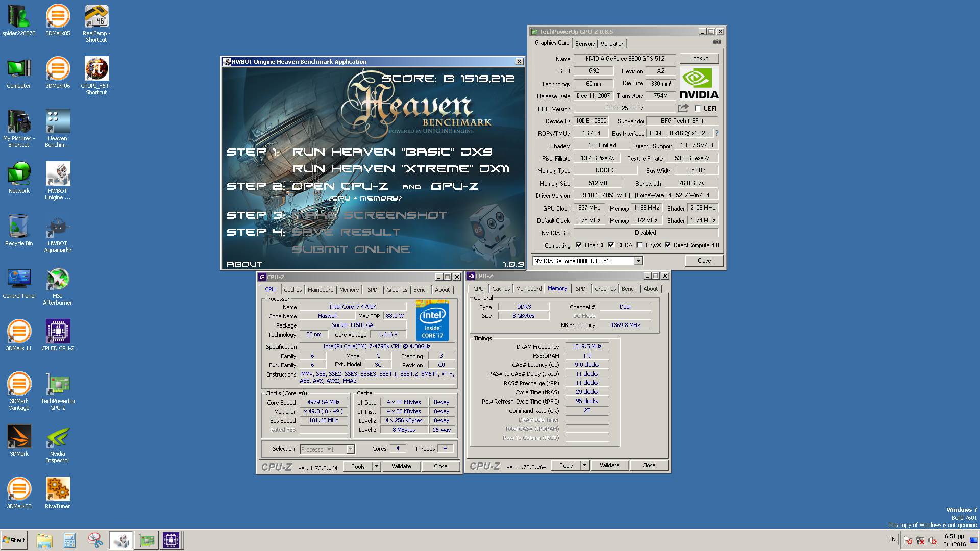980x551 pixels.
Task: Launch the CPUID CPU-Z desktop icon
Action: click(58, 336)
